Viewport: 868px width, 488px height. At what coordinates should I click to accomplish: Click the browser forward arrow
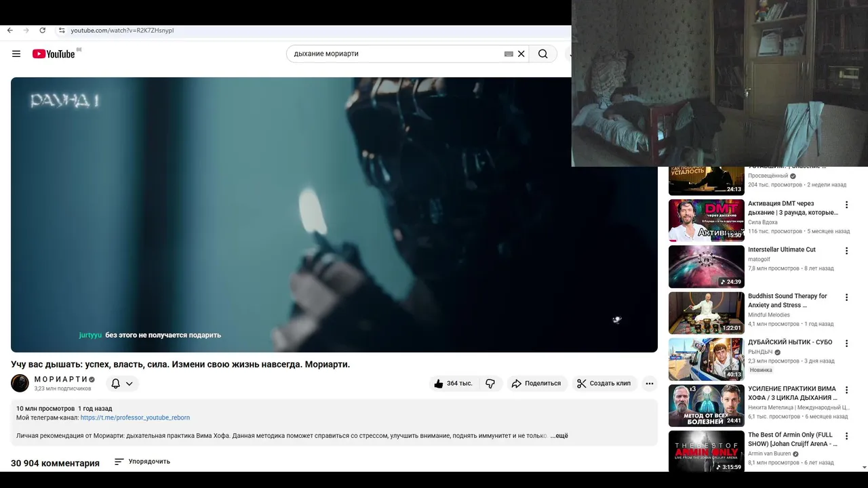pos(26,30)
